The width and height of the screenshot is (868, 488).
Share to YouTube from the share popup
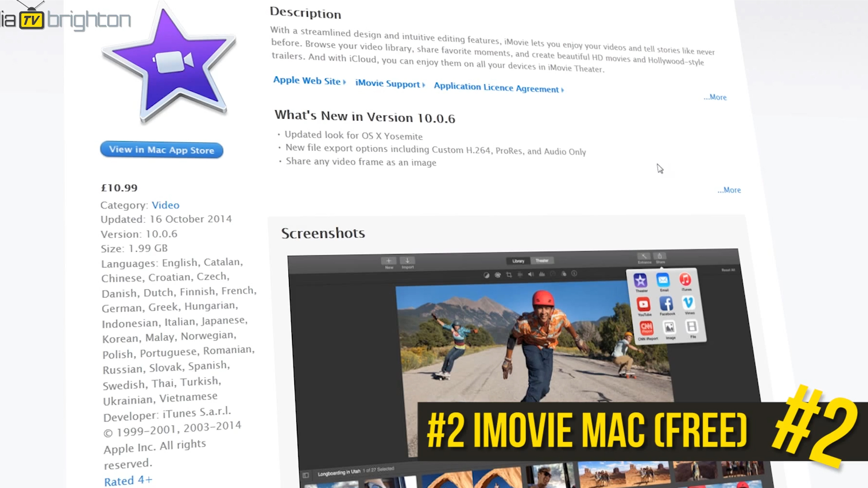click(643, 306)
